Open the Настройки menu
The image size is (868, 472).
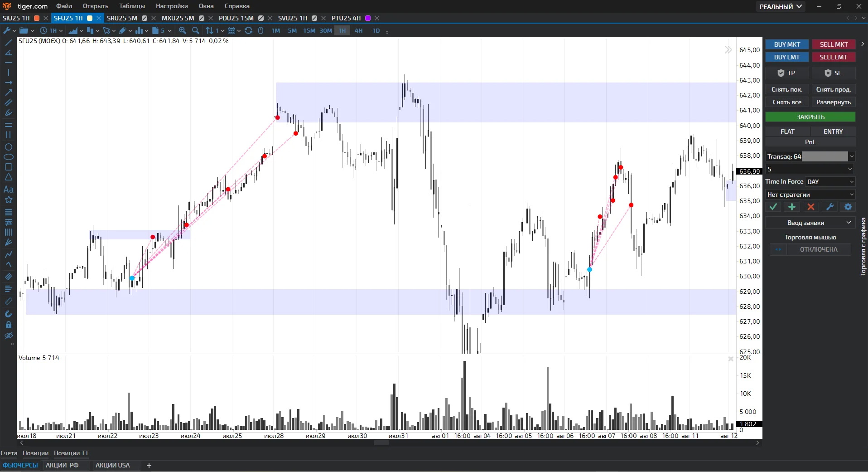172,6
